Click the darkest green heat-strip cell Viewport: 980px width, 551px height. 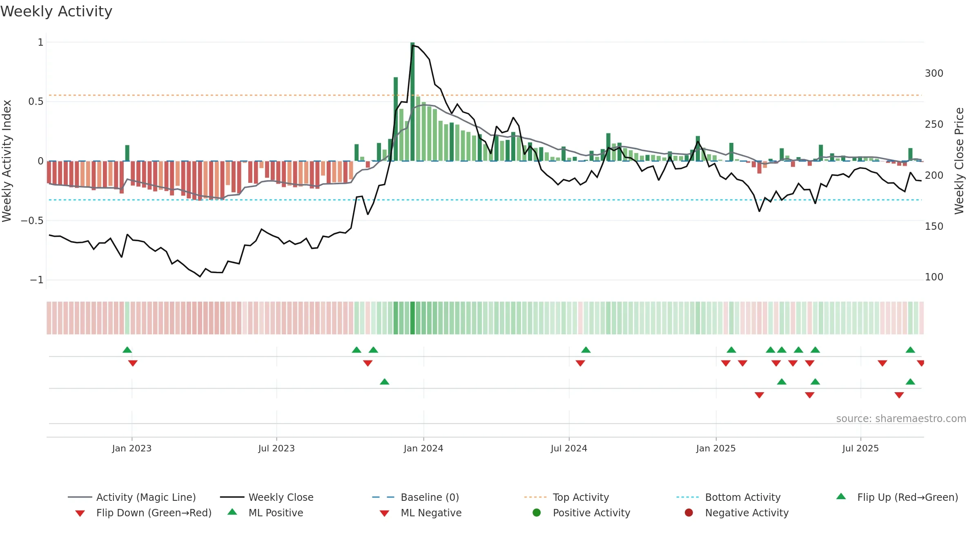412,318
